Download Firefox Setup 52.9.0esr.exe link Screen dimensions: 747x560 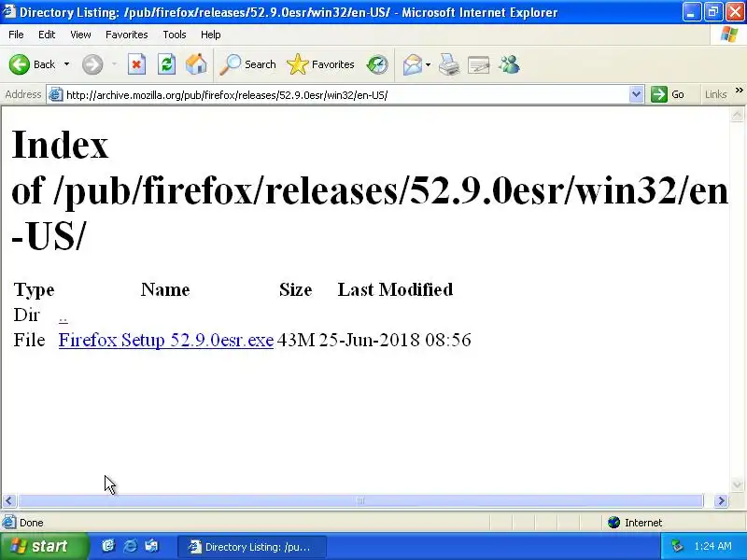click(166, 340)
